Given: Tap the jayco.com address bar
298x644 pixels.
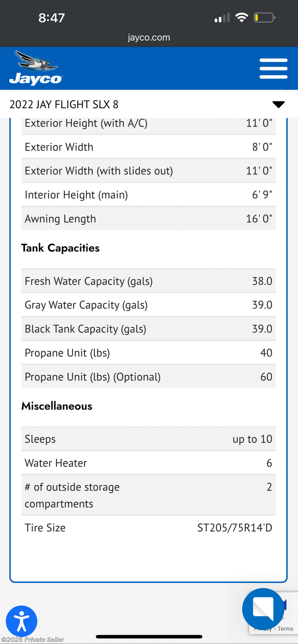Looking at the screenshot, I should click(x=149, y=38).
